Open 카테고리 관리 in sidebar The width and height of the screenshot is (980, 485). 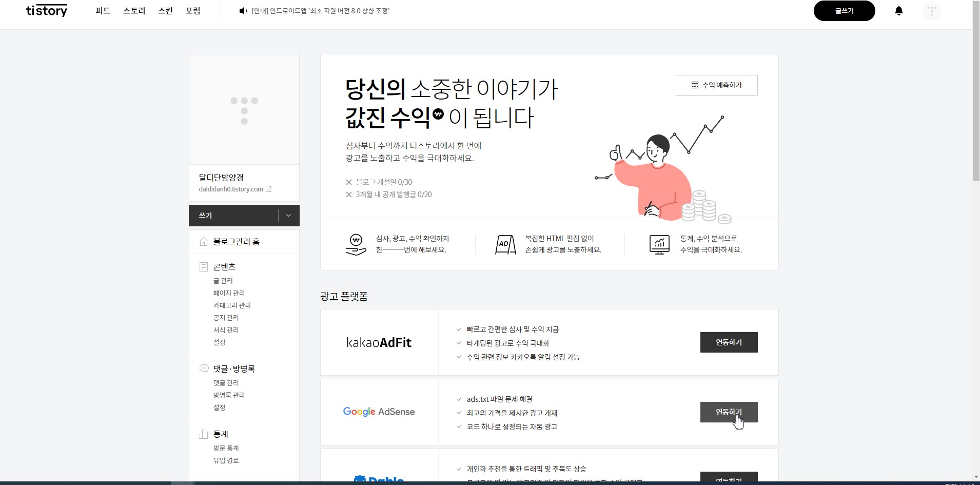pyautogui.click(x=232, y=305)
